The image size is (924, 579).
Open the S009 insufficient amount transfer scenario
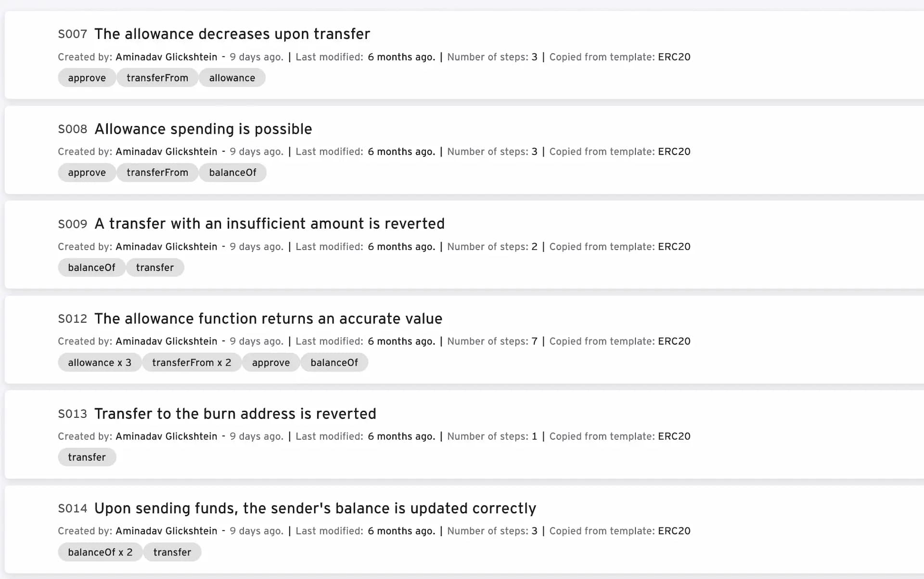(269, 224)
